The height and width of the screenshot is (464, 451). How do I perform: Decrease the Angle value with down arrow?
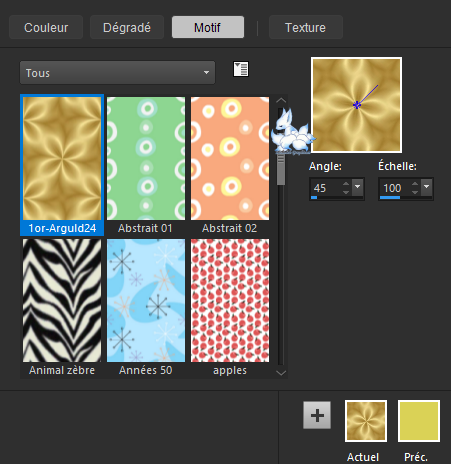346,192
